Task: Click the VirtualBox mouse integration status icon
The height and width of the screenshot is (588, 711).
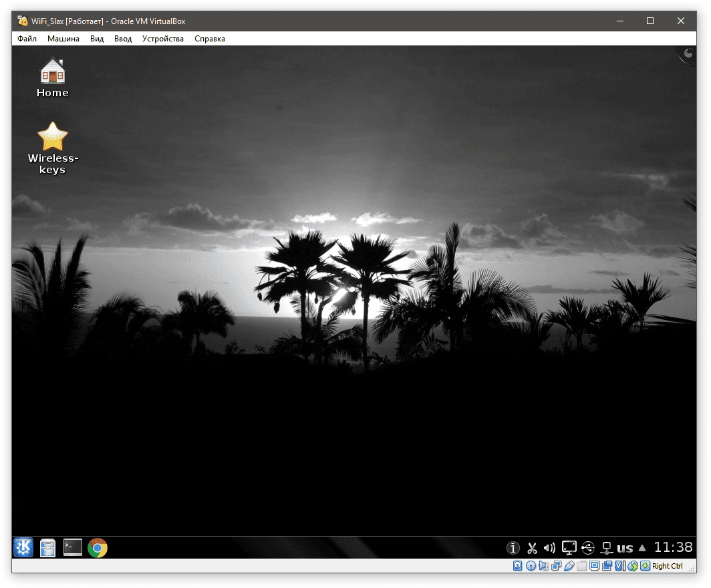Action: pos(633,566)
